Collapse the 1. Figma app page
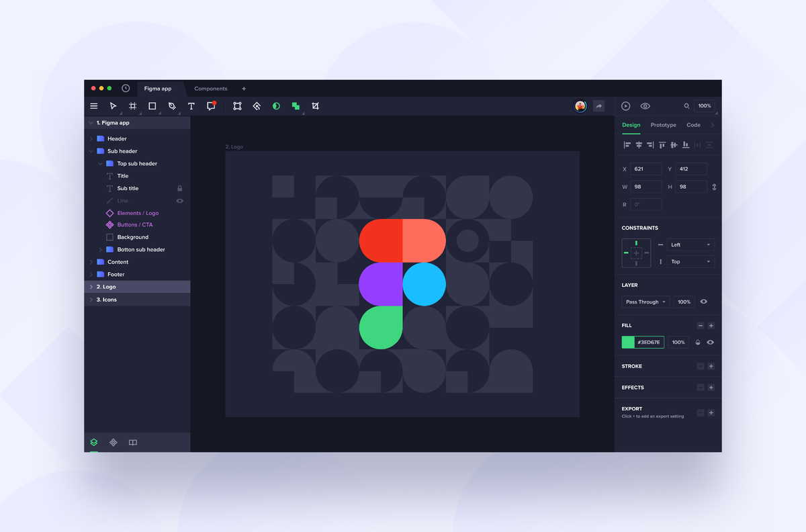The image size is (806, 532). pos(91,123)
